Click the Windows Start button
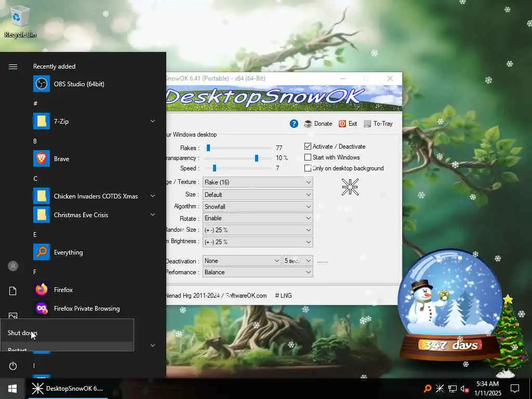The image size is (532, 399). [x=12, y=389]
